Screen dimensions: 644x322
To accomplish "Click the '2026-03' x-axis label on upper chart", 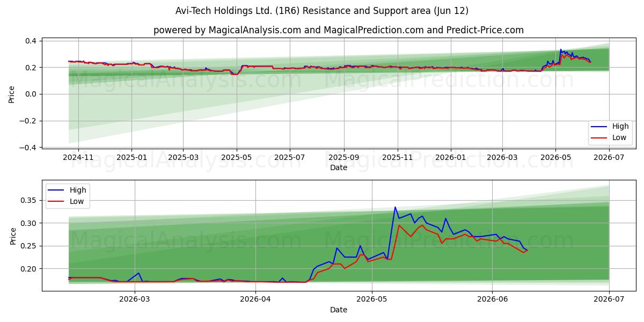I will coord(502,157).
